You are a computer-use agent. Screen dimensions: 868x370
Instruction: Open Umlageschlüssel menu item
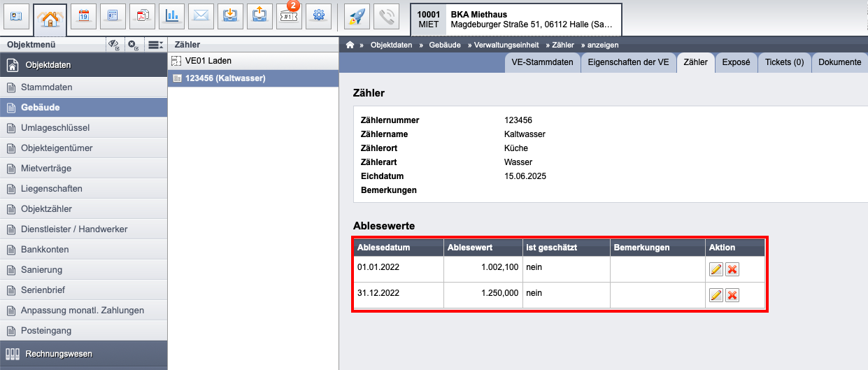(84, 128)
